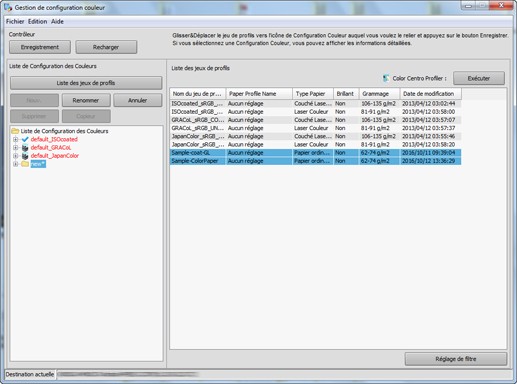Click the disabled Supprimer button
The image size is (517, 384).
pos(34,116)
